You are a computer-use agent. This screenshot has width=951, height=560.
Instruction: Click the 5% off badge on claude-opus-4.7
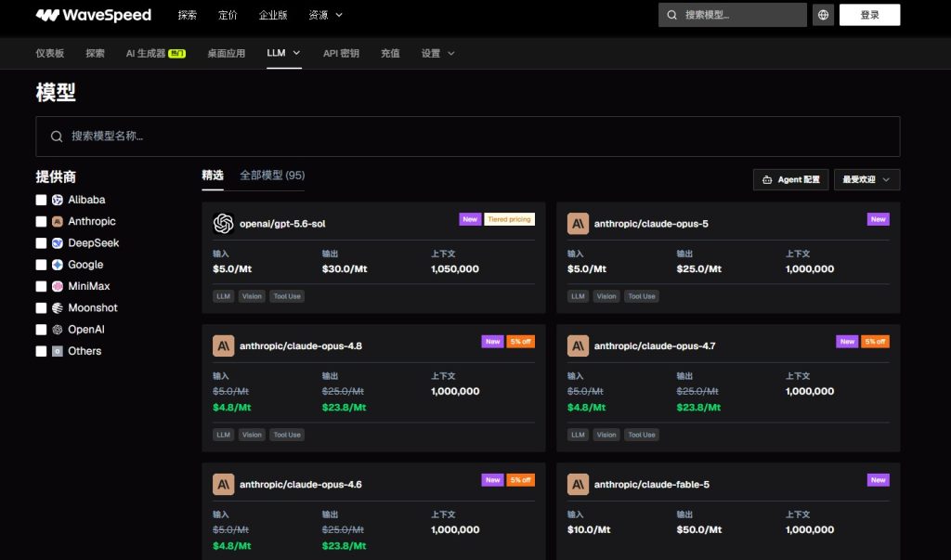(875, 342)
